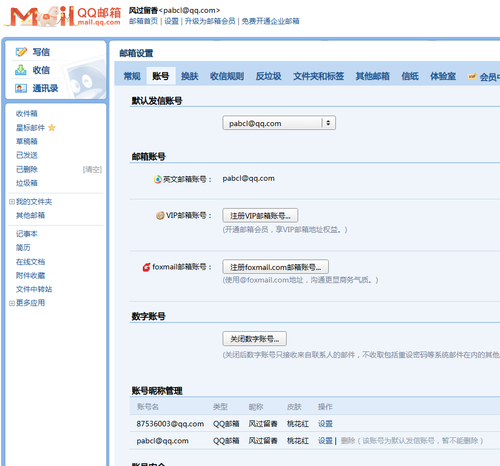Click the 升级为邮箱会员 link
Screen dimensions: 500x466
(210, 21)
